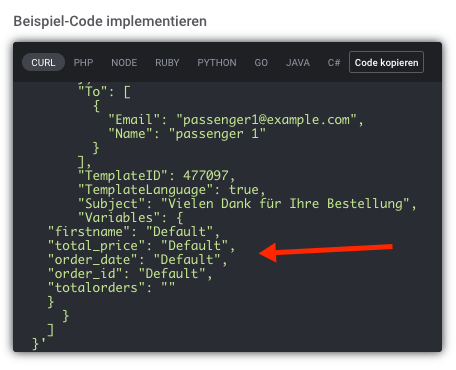The width and height of the screenshot is (456, 370).
Task: Click the "TemplateID": 477097 line
Action: pyautogui.click(x=156, y=176)
